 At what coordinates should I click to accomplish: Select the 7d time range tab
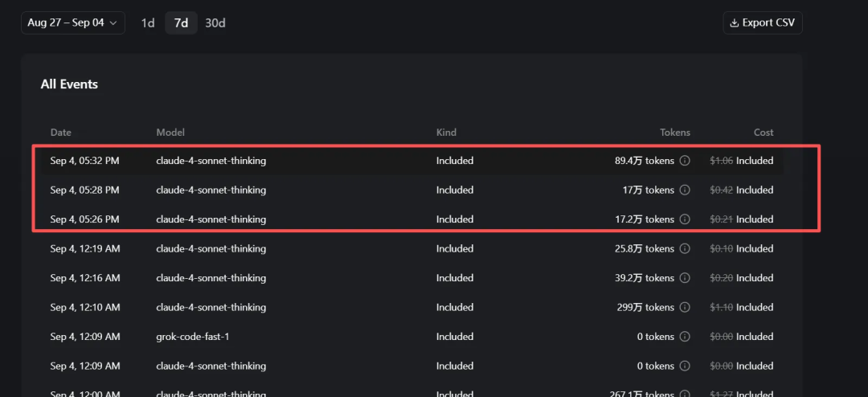click(181, 23)
